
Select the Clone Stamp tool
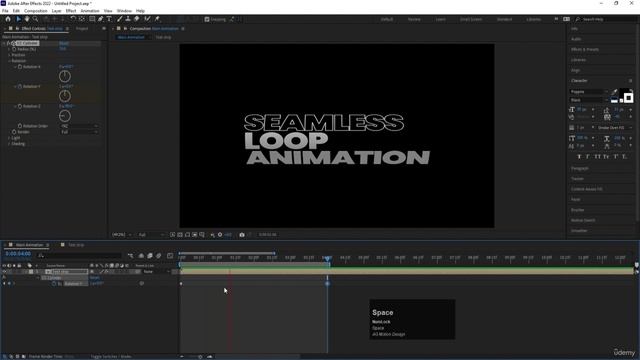(x=128, y=19)
